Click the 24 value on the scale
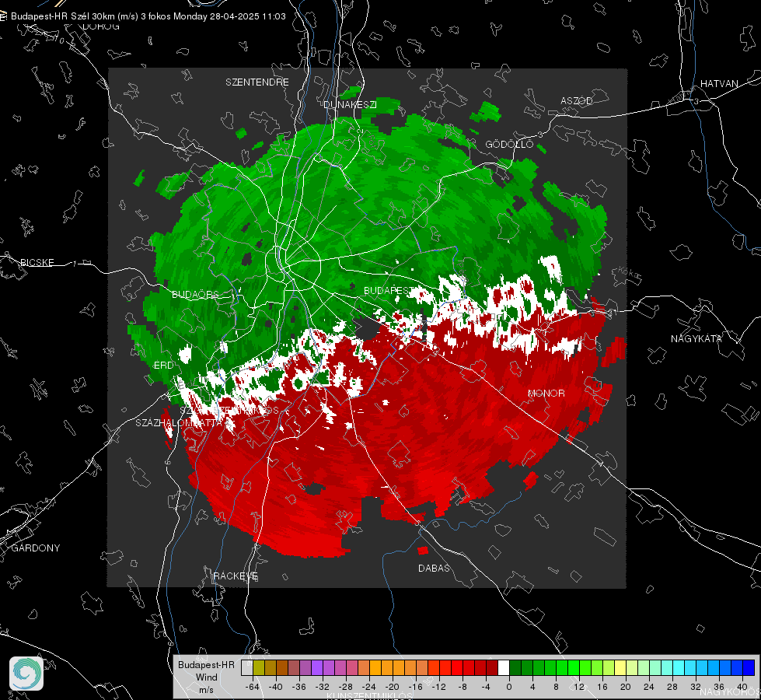Image resolution: width=761 pixels, height=700 pixels. [x=649, y=687]
